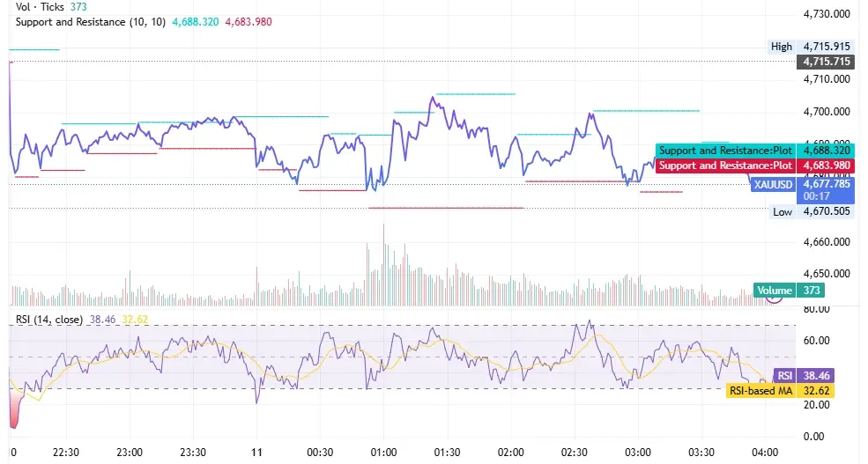Click the Low 4,670.505 price label
Image resolution: width=868 pixels, height=464 pixels.
pos(812,212)
